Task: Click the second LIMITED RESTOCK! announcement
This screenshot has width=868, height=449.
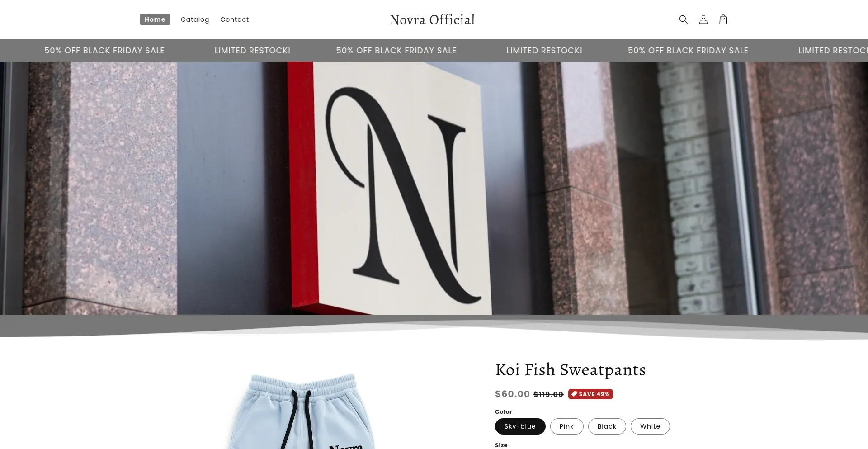Action: click(x=544, y=51)
